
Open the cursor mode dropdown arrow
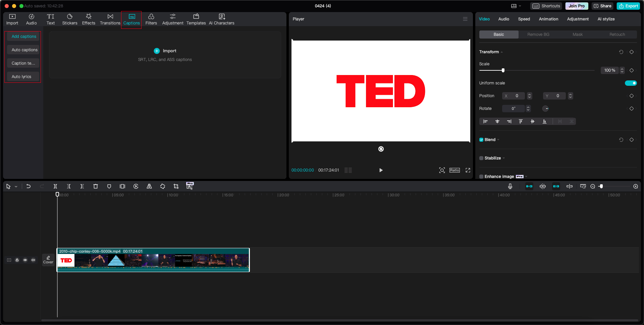(x=16, y=186)
